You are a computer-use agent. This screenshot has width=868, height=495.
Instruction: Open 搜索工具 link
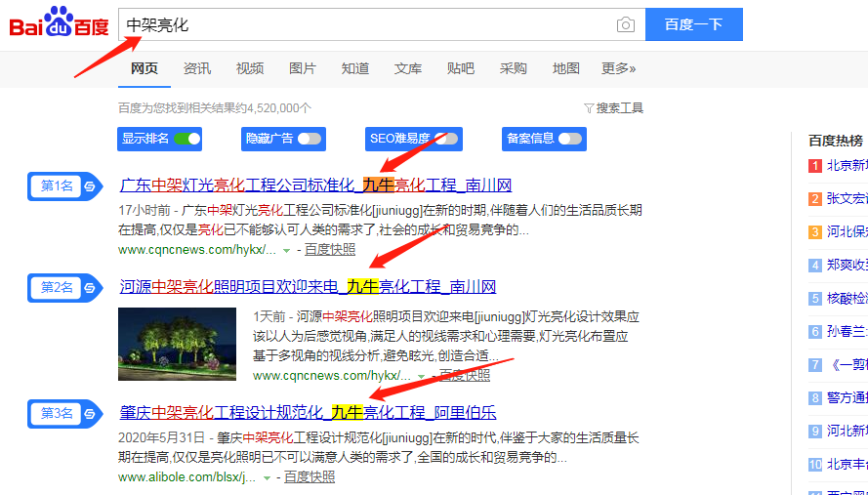[619, 108]
